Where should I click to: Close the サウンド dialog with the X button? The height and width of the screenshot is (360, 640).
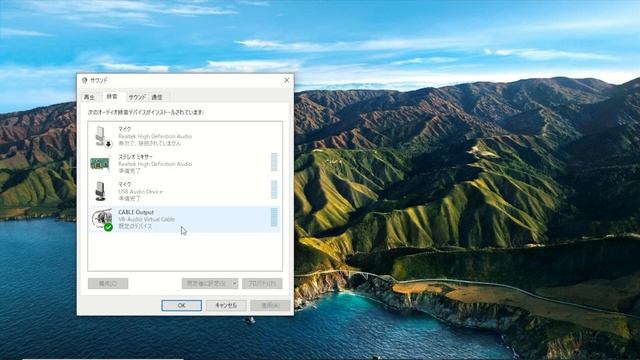(287, 80)
